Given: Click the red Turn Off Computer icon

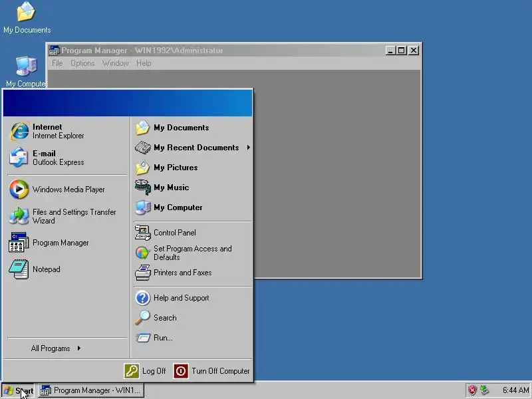Looking at the screenshot, I should tap(181, 371).
